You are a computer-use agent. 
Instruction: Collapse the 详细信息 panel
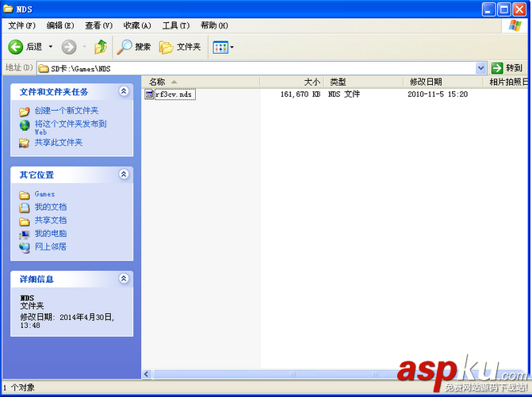point(124,279)
